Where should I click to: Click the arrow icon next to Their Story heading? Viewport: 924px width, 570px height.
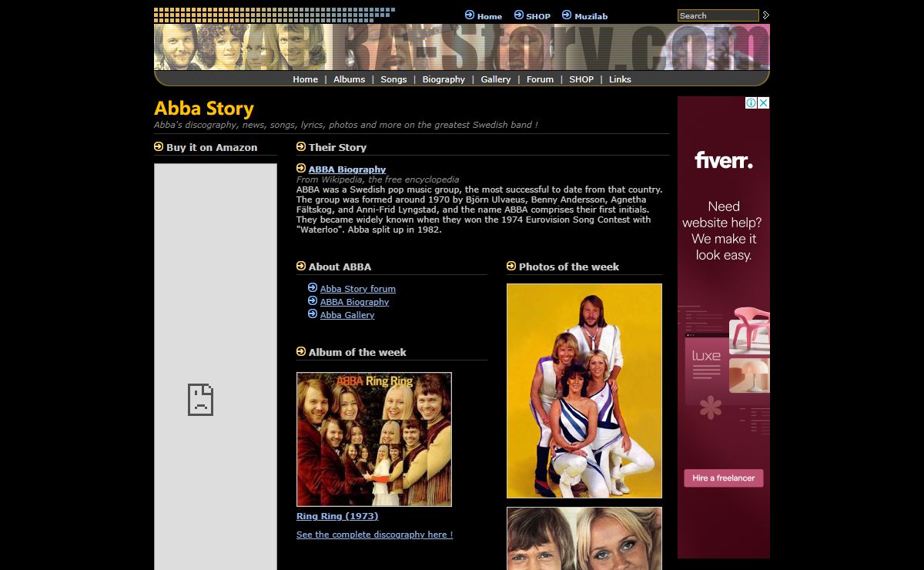(x=301, y=146)
